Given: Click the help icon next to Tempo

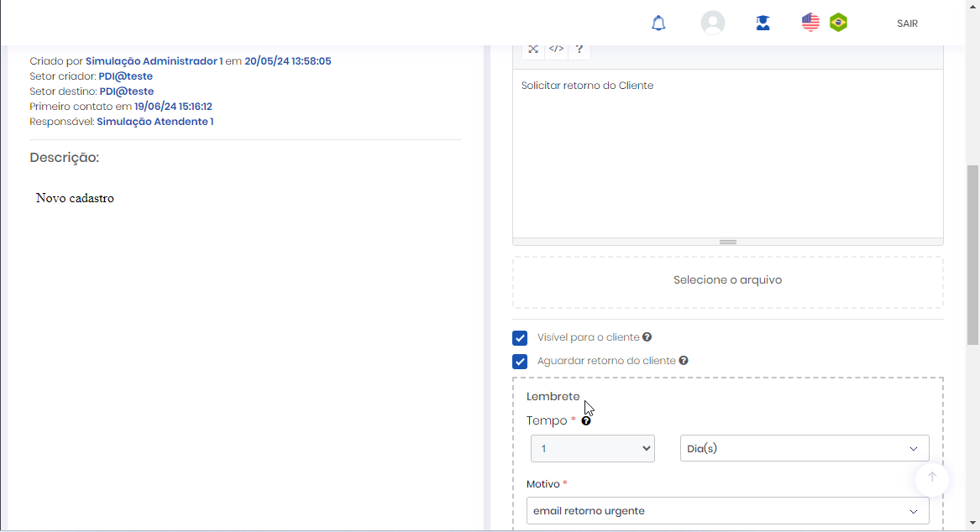Looking at the screenshot, I should point(586,421).
